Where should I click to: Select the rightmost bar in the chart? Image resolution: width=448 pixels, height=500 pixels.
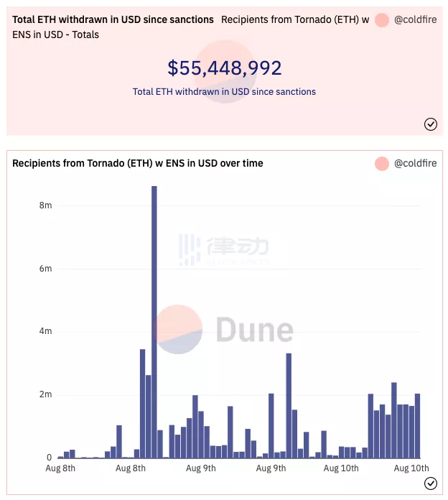417,426
